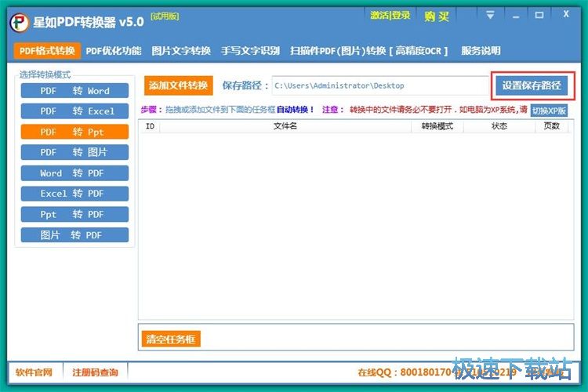Screen dimensions: 588x392
Task: Minimize the converter window
Action: click(x=516, y=16)
